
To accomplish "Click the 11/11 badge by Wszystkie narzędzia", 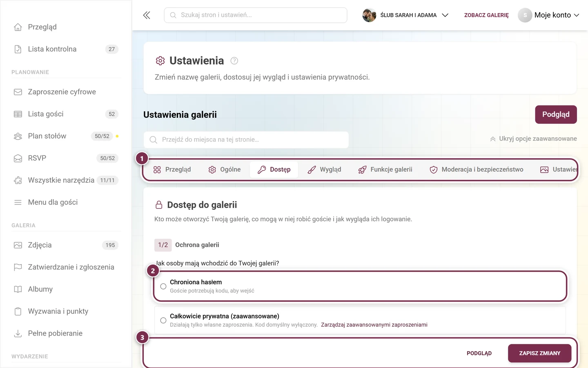I will (107, 180).
